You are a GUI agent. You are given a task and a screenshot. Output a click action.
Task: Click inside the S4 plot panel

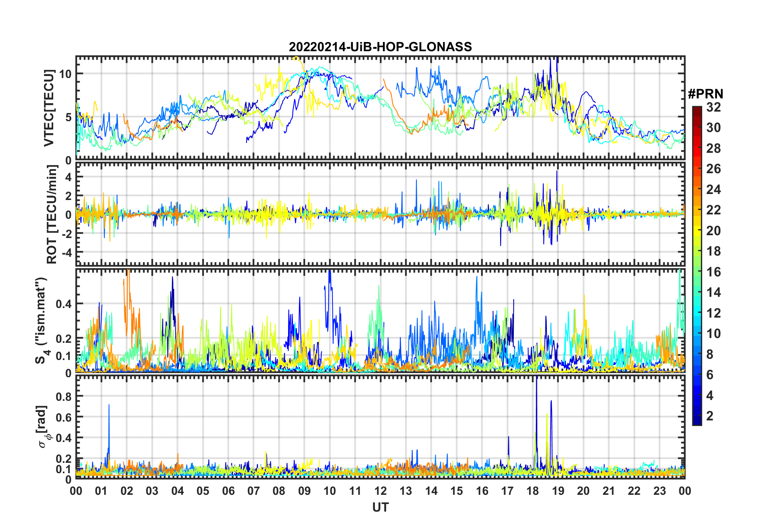click(x=380, y=320)
